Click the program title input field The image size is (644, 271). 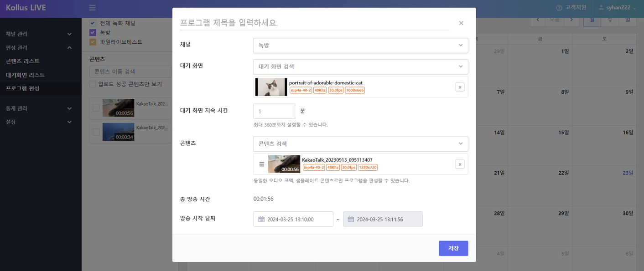click(x=314, y=23)
